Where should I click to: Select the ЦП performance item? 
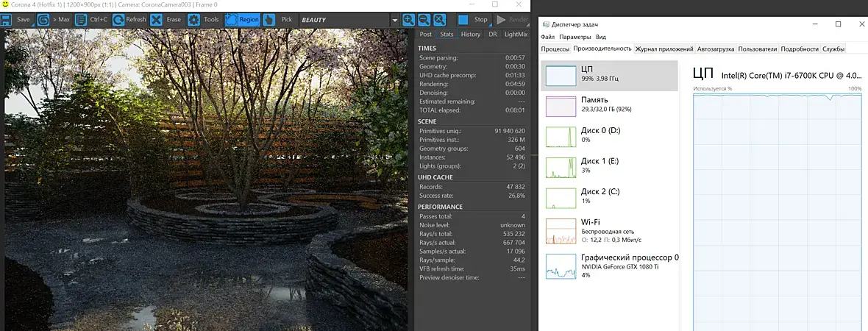click(x=609, y=75)
